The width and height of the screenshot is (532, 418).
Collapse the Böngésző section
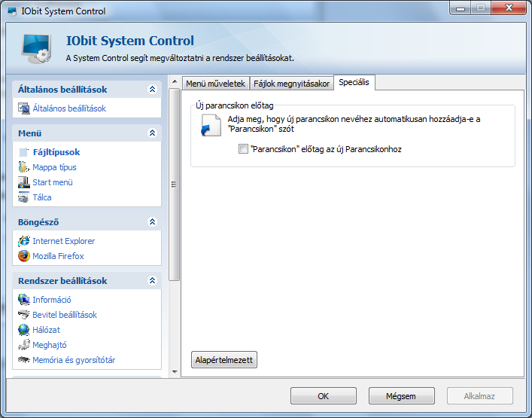point(152,221)
